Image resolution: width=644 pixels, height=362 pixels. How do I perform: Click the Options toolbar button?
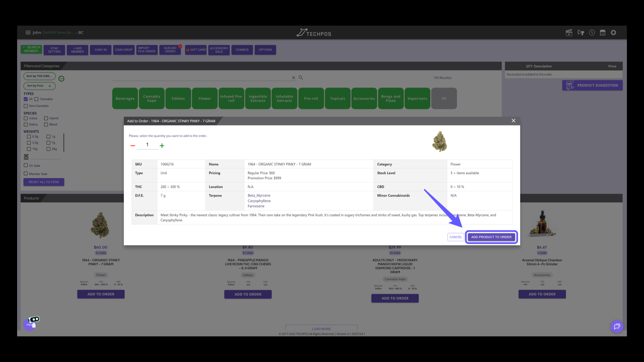tap(265, 50)
